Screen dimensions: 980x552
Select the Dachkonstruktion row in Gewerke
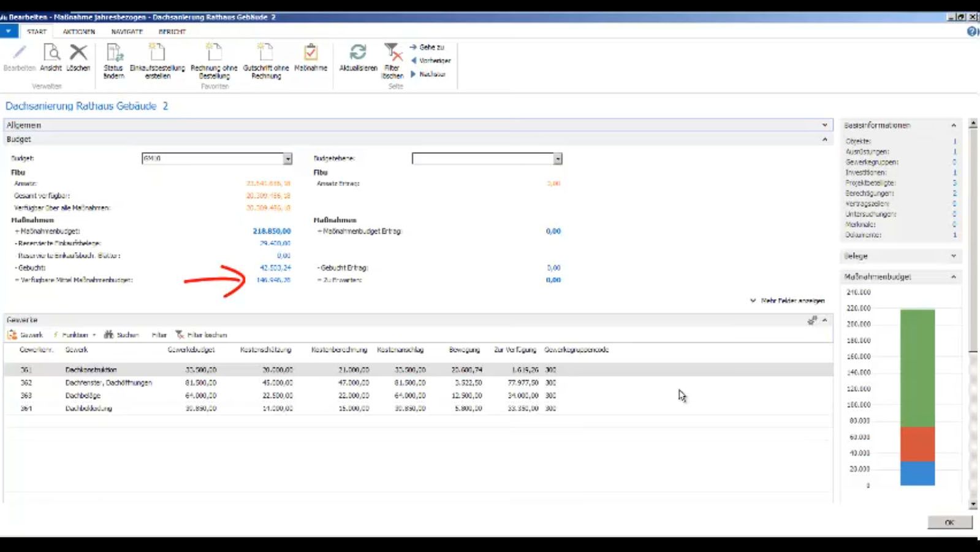click(x=91, y=370)
